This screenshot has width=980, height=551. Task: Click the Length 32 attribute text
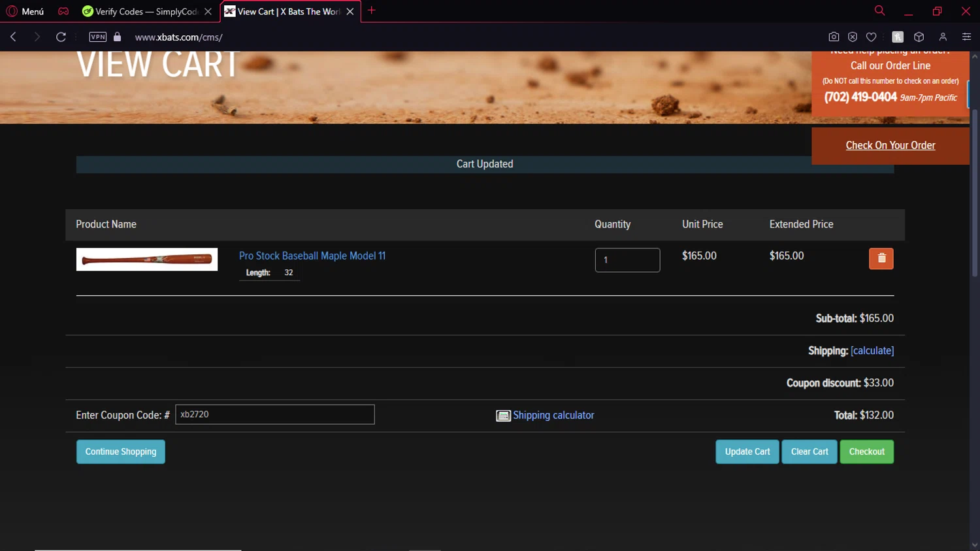tap(269, 273)
